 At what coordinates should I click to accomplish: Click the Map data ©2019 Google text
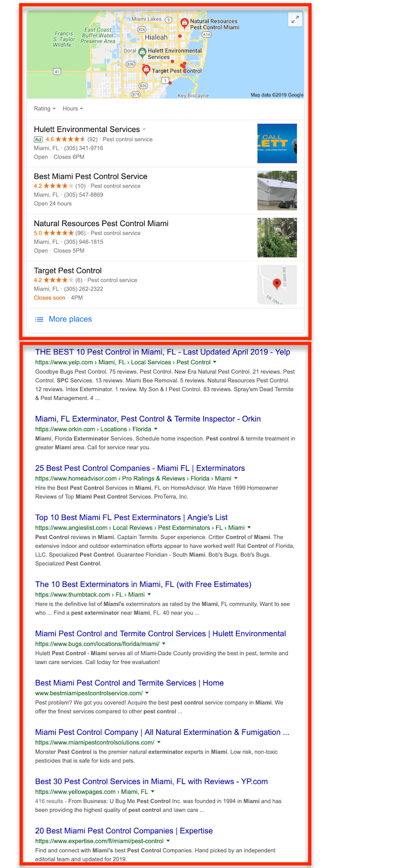tap(277, 95)
